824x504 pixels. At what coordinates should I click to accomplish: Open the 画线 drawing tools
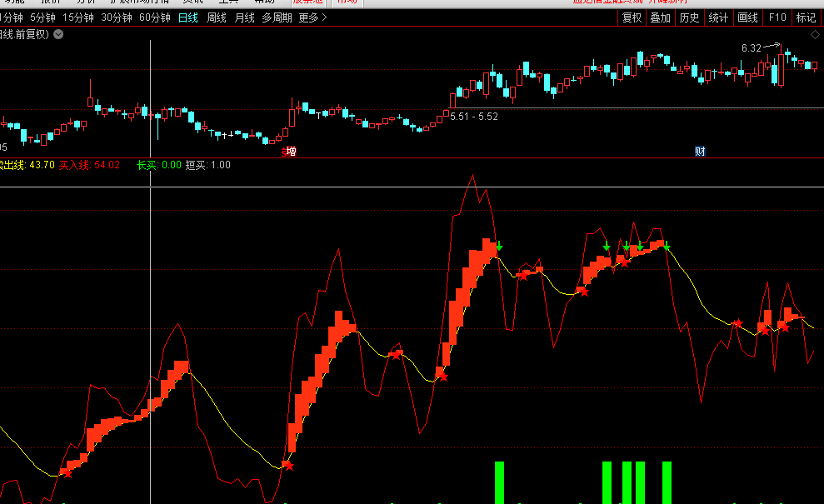tap(747, 17)
